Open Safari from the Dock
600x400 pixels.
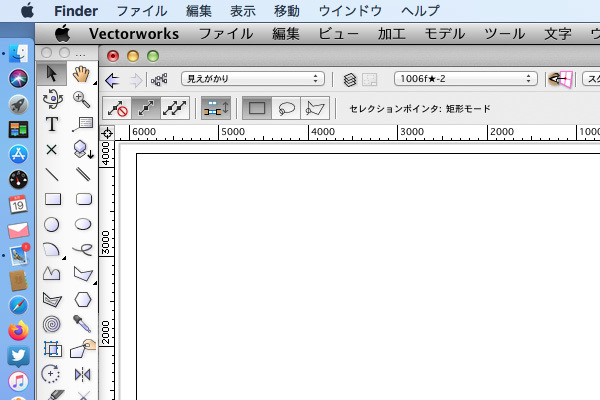tap(18, 305)
